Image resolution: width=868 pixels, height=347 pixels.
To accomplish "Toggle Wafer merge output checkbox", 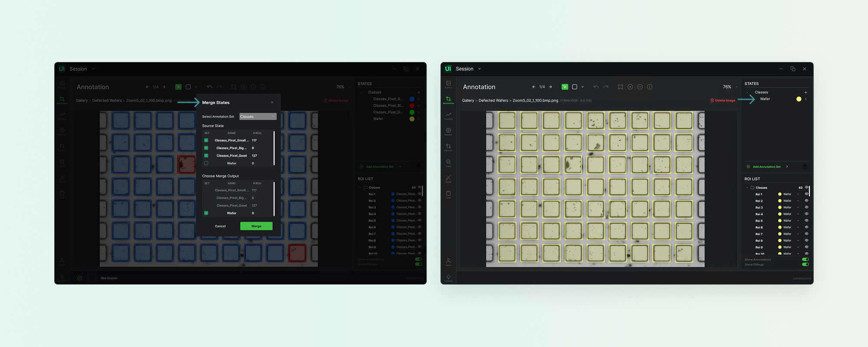I will coord(206,213).
